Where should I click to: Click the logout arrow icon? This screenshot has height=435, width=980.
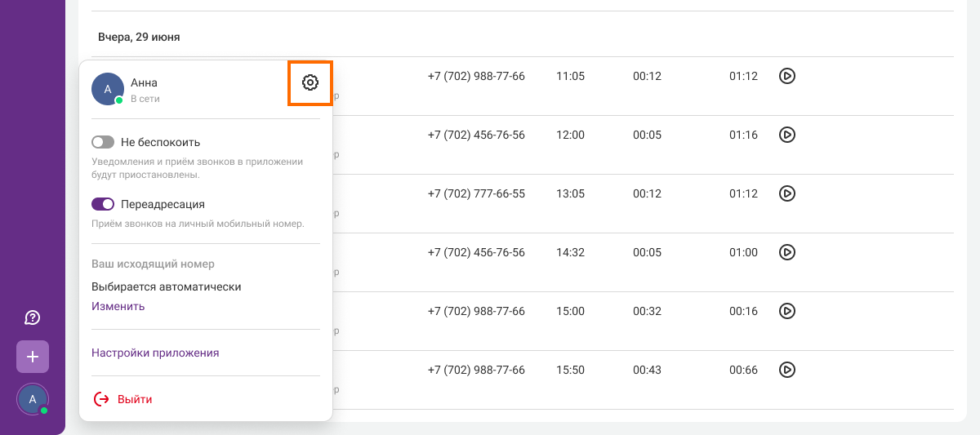pos(101,399)
